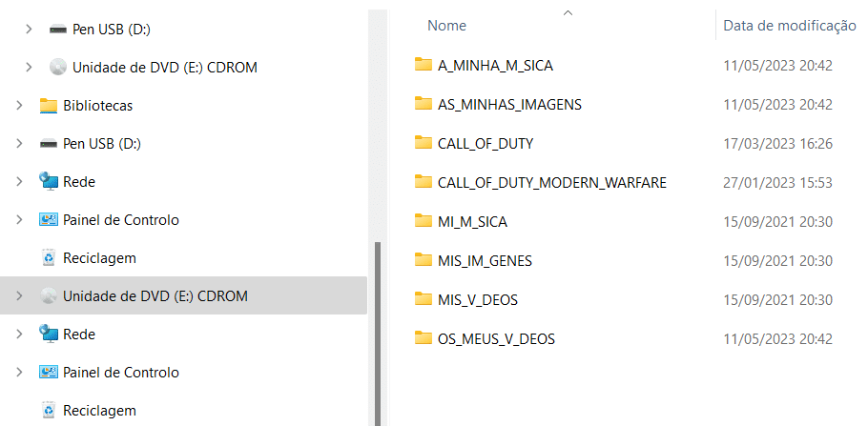Viewport: 868px width, 426px height.
Task: Sort by Data de modificação column
Action: point(790,26)
